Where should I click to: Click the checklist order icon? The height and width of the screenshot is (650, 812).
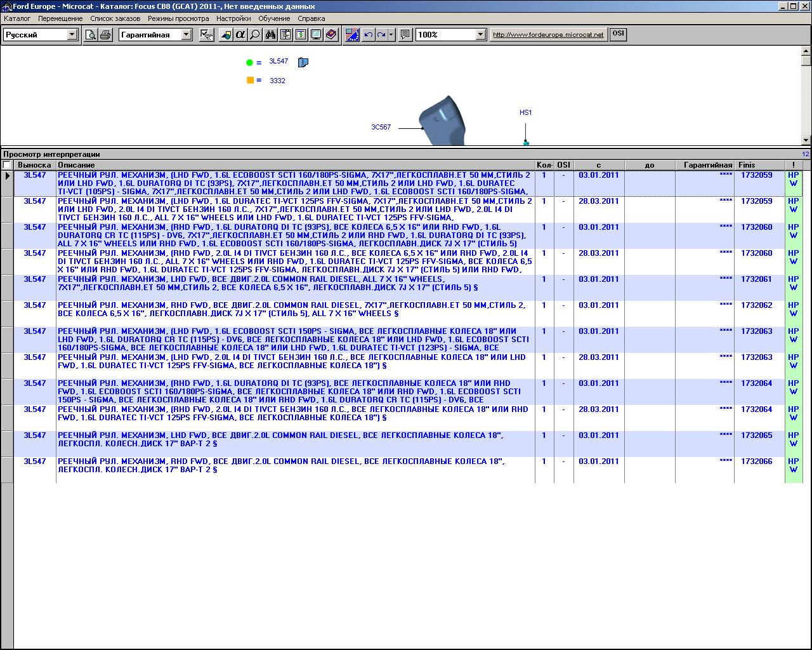206,35
